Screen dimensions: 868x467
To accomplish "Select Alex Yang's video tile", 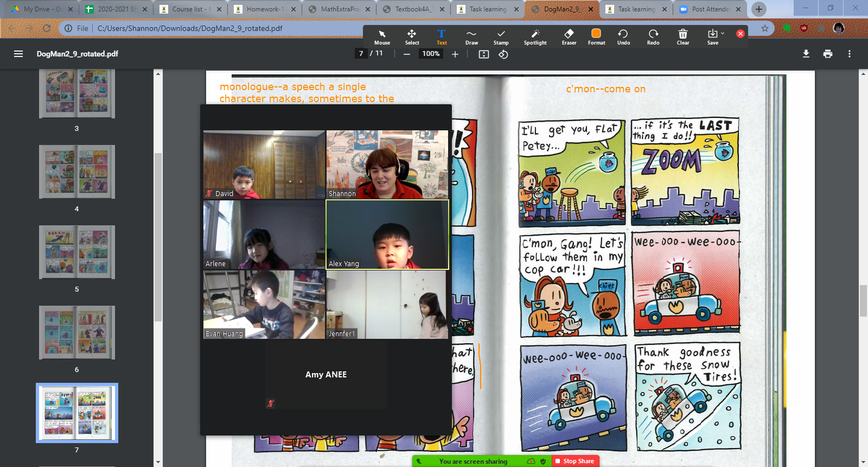I will coord(387,235).
